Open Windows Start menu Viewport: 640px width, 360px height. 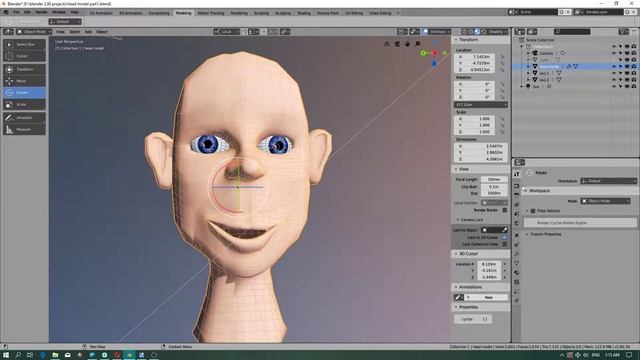coord(6,355)
